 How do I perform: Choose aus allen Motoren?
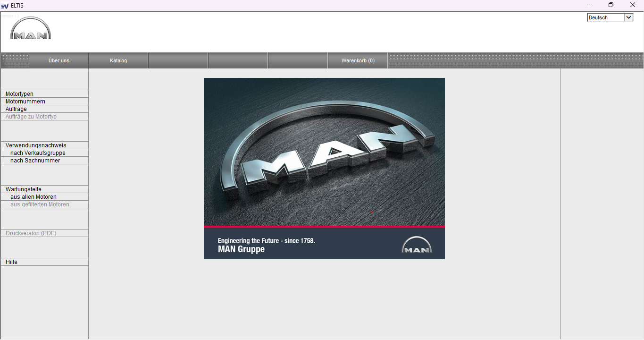44,197
